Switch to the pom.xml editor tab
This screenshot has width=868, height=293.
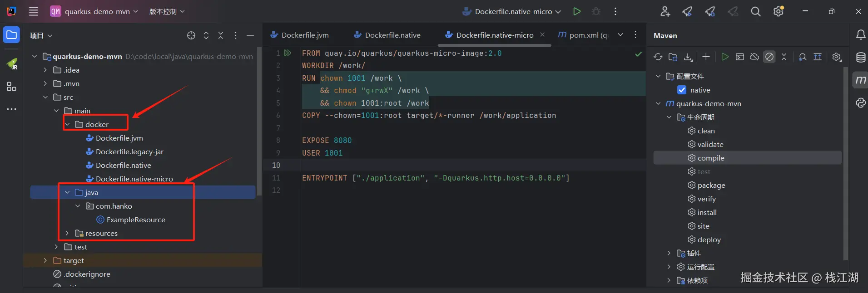[x=584, y=35]
